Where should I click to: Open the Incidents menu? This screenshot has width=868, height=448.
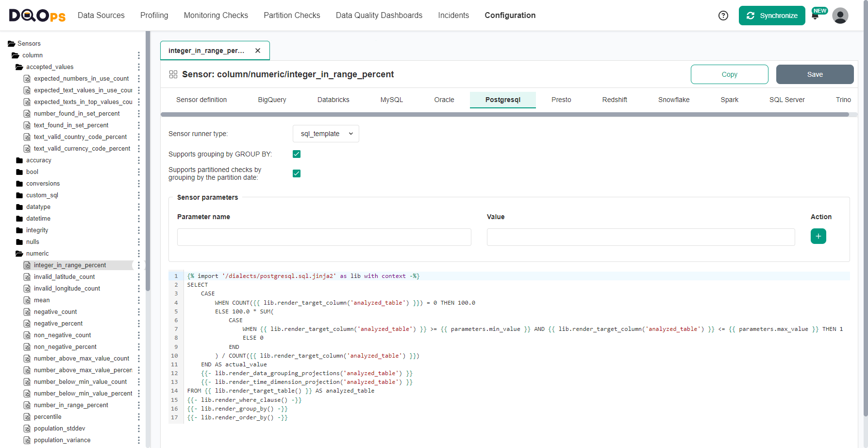tap(453, 16)
